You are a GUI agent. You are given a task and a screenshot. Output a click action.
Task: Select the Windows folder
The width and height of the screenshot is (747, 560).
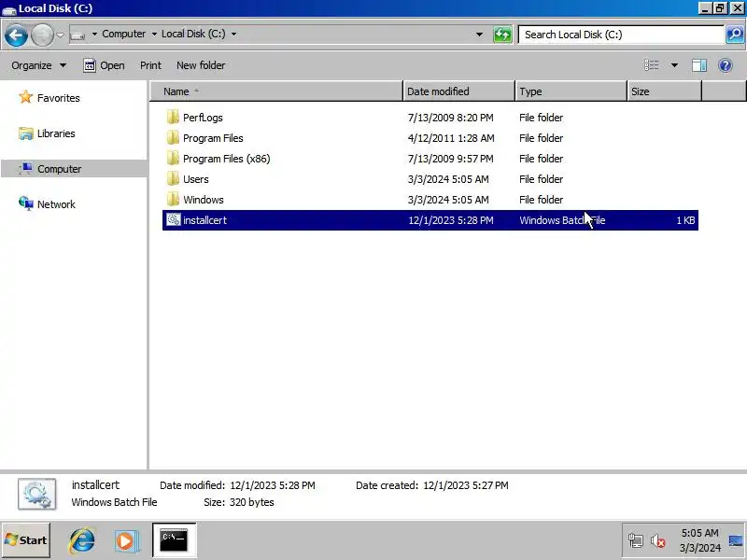(x=204, y=200)
